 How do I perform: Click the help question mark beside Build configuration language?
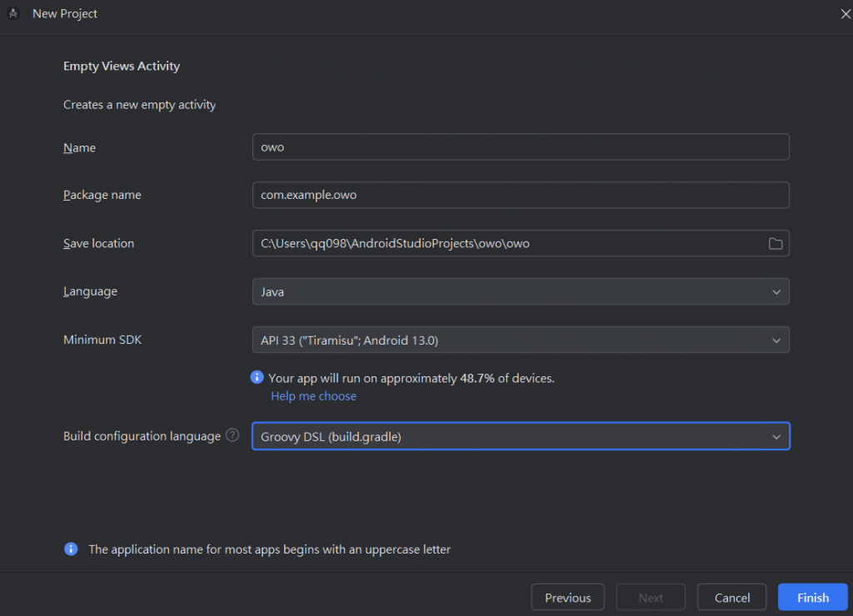point(232,435)
